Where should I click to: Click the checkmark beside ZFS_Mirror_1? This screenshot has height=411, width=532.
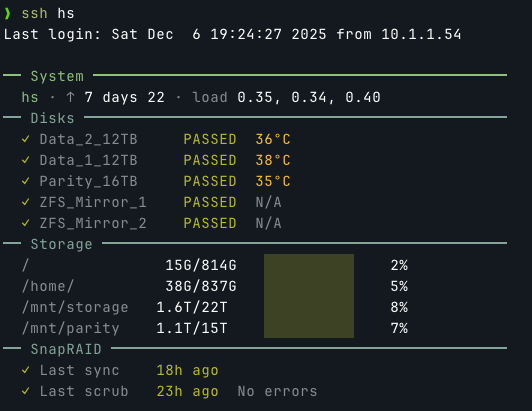pos(25,202)
